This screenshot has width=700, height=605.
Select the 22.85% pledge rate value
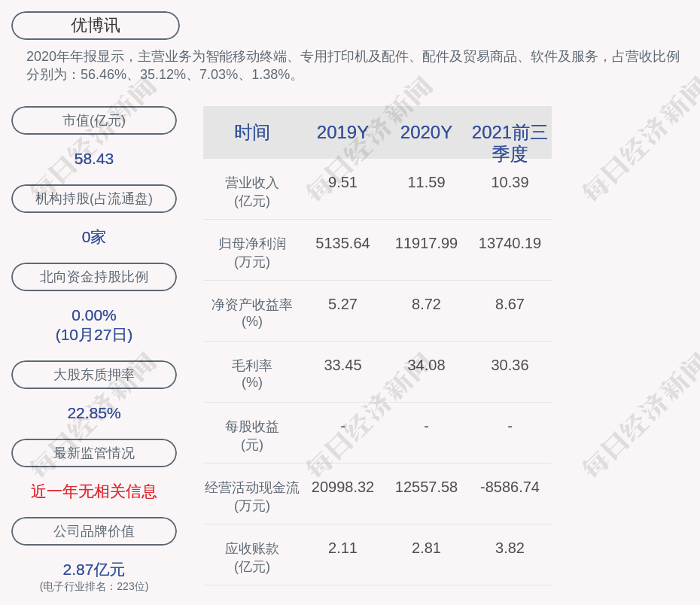click(x=94, y=413)
